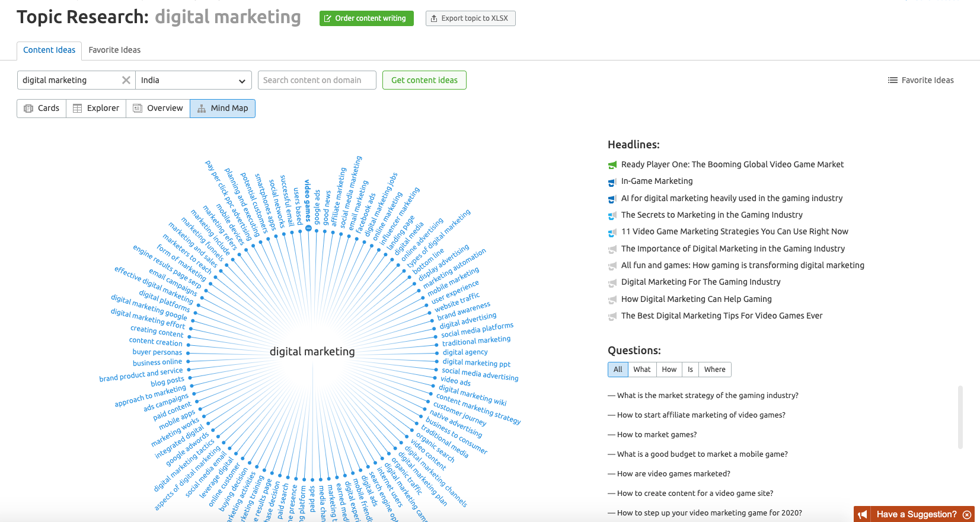Filter questions by Where
Screen dimensions: 980x522
pos(715,370)
